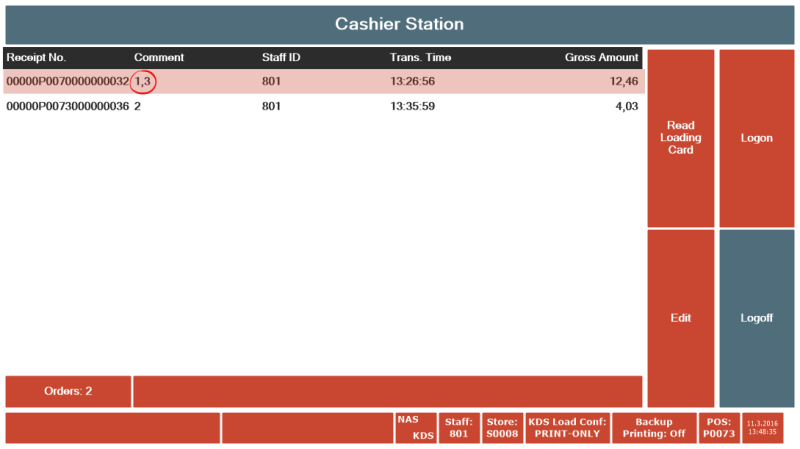Click the Store: S0008 status box
This screenshot has height=449, width=800.
click(x=503, y=428)
